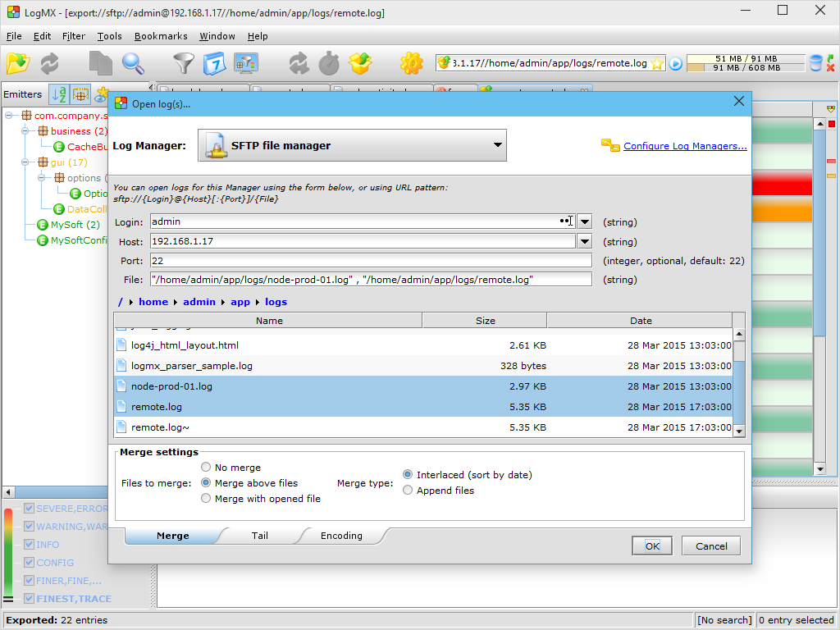The height and width of the screenshot is (630, 840).
Task: Sort emitters alphabetically with the a-z icon
Action: 59,95
